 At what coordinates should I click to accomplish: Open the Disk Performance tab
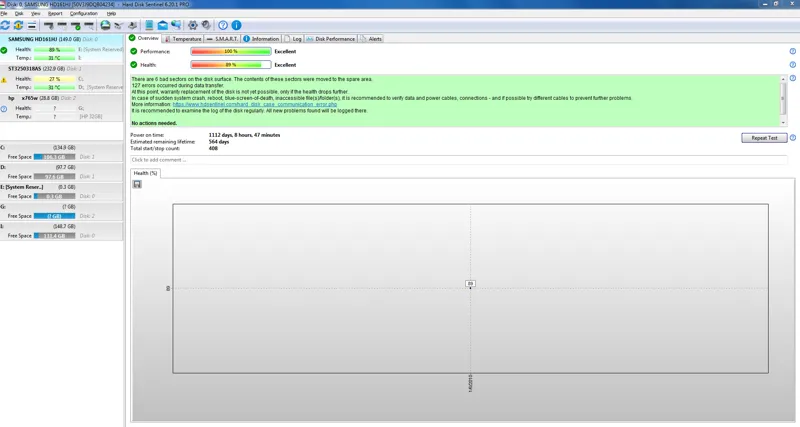[x=334, y=39]
